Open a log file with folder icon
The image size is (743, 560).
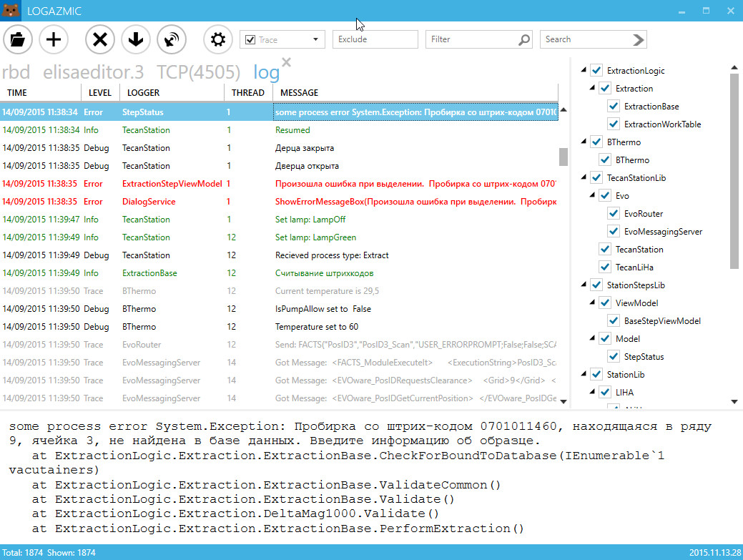18,39
